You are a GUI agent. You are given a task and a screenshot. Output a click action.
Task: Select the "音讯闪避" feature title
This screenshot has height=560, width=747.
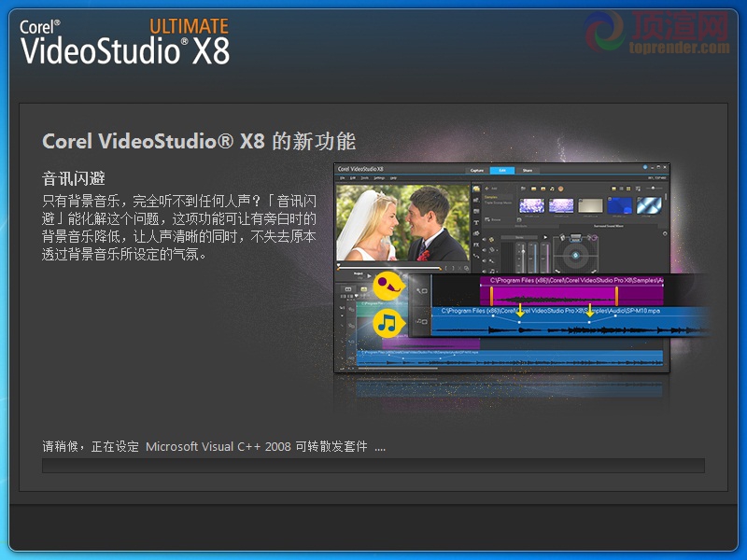coord(74,178)
